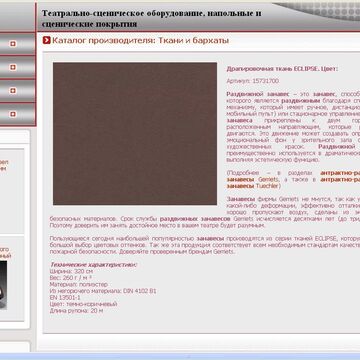The width and height of the screenshot is (360, 360).
Task: Expand the topmost sidebar menu plus icon
Action: (x=13, y=44)
